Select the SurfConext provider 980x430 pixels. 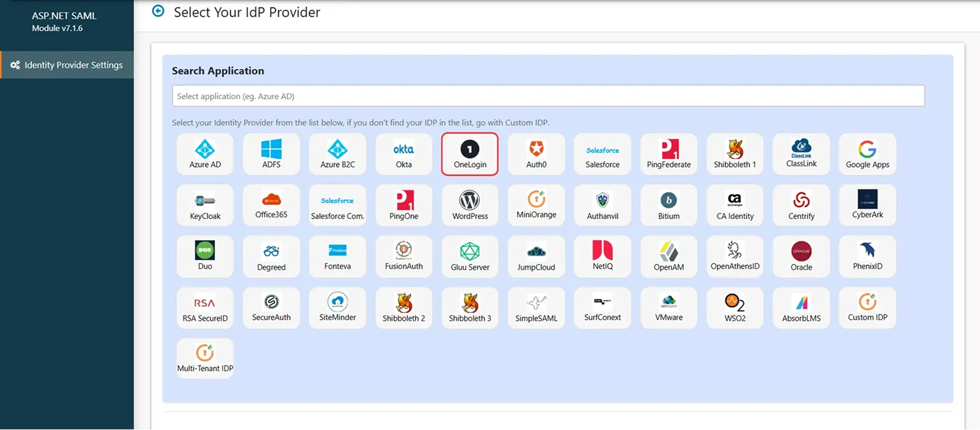click(602, 308)
